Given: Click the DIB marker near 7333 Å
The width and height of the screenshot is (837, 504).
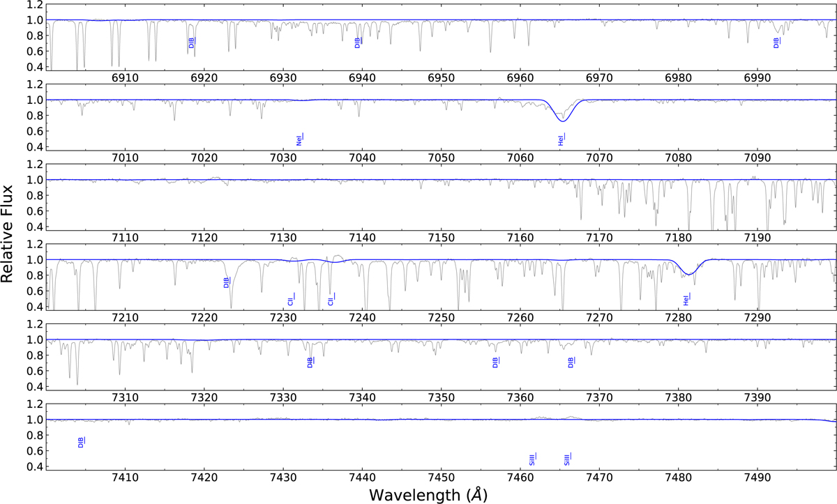Looking at the screenshot, I should pos(311,362).
